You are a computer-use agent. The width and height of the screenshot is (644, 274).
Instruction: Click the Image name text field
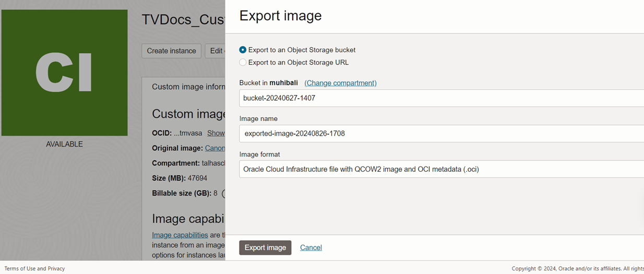click(441, 134)
